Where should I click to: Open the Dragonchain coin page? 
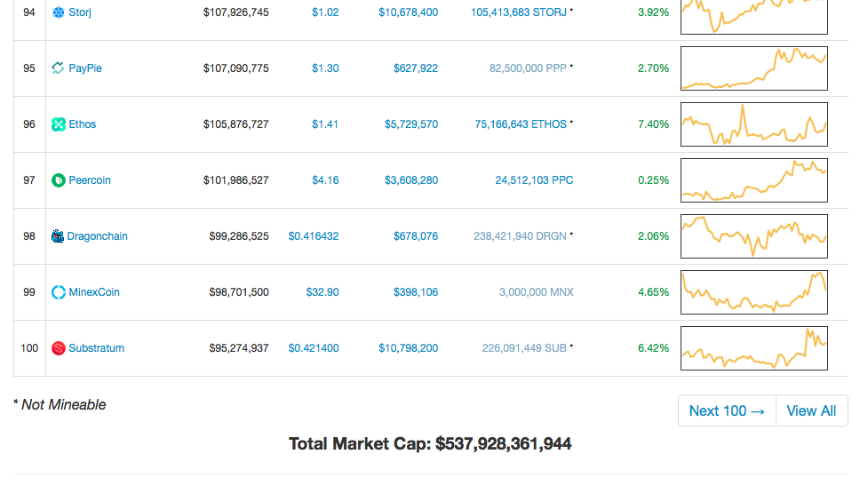pyautogui.click(x=98, y=236)
